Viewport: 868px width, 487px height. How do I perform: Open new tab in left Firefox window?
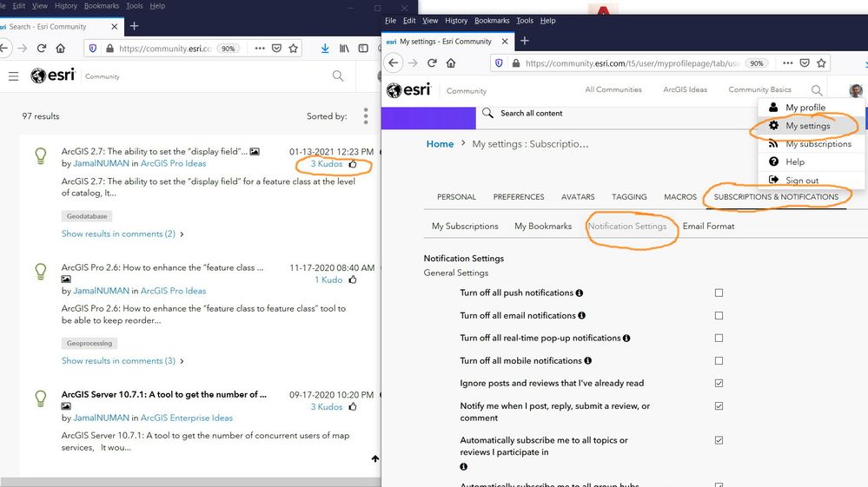(x=134, y=26)
